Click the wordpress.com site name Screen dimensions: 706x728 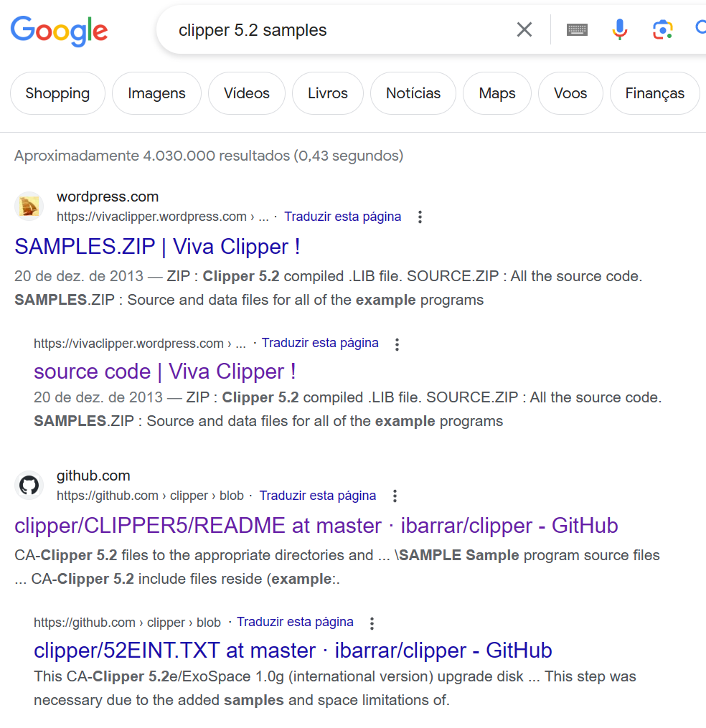pyautogui.click(x=108, y=197)
